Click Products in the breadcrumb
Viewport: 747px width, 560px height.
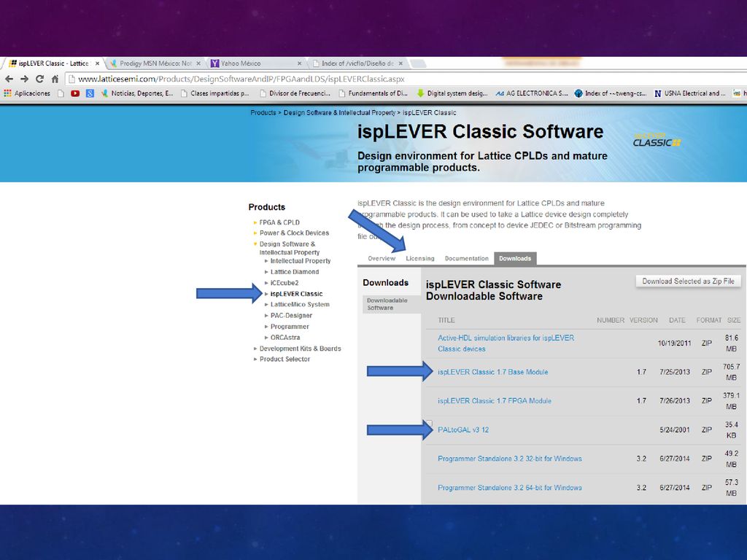(263, 113)
